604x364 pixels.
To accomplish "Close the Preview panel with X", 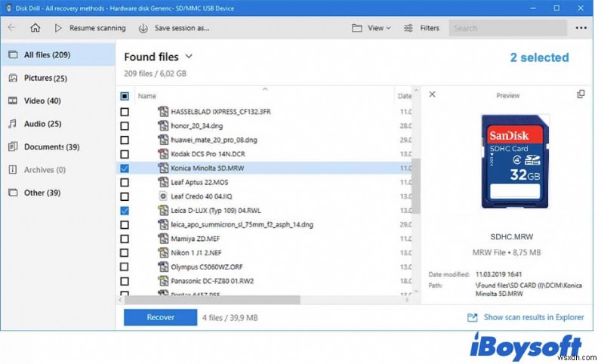I will pos(432,94).
